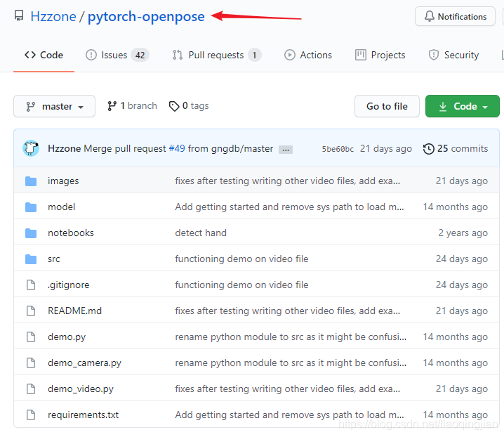Open the Merge pull request commit message
The height and width of the screenshot is (437, 504).
[x=125, y=148]
